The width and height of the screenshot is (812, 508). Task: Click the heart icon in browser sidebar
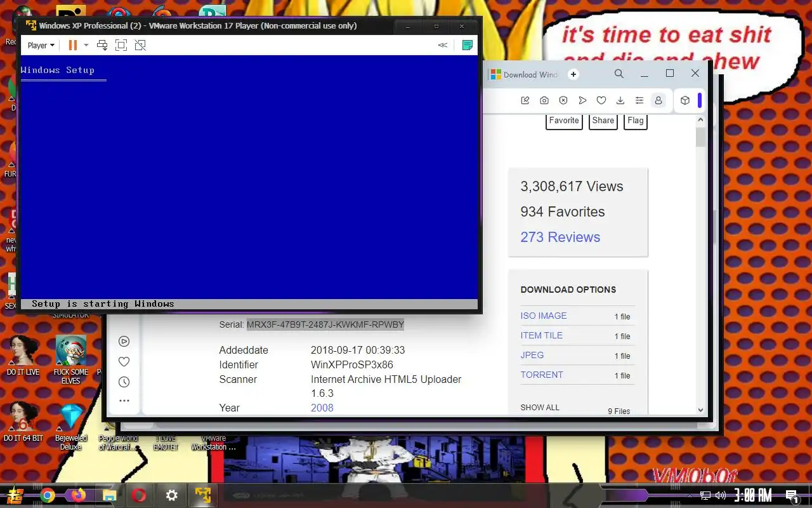tap(124, 361)
